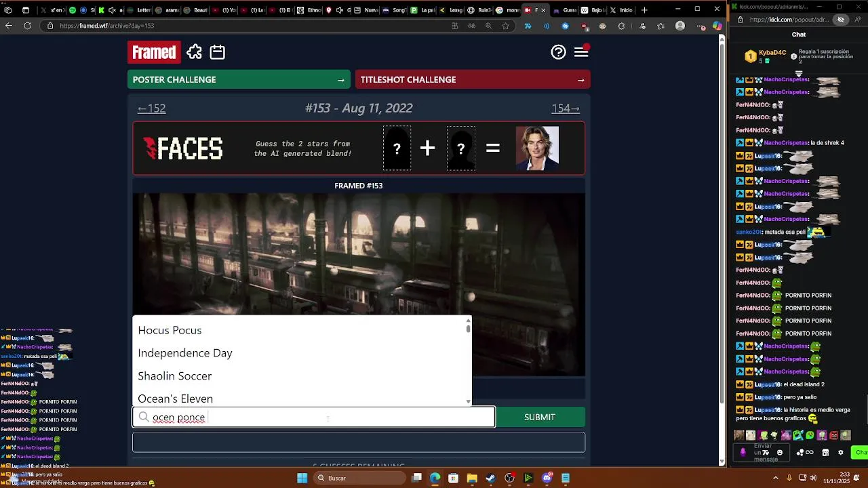Image resolution: width=868 pixels, height=488 pixels.
Task: Click the movie search input field
Action: click(x=314, y=418)
